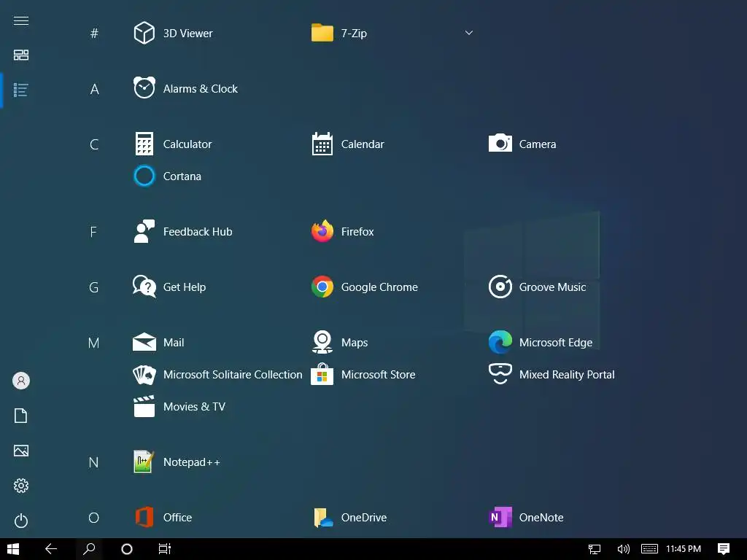Click the taskbar Back arrow
Viewport: 747px width, 560px height.
point(51,549)
